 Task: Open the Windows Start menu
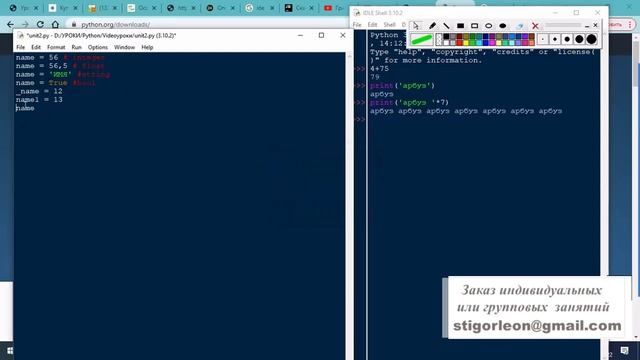10,351
